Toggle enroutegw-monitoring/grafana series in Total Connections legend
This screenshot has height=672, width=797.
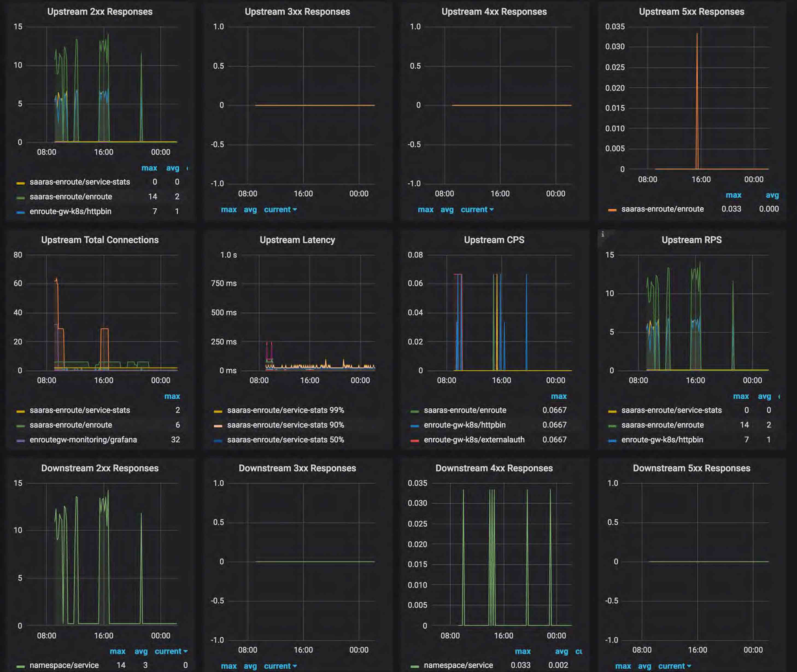coord(83,440)
